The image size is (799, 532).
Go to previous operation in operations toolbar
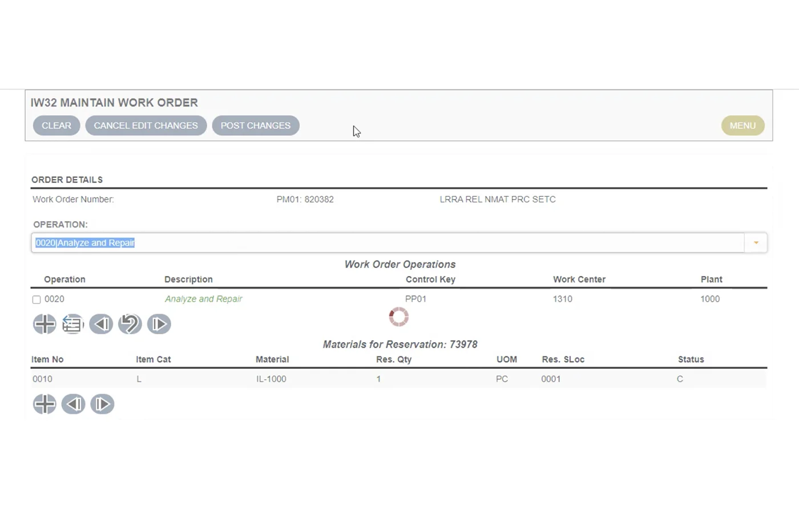coord(101,324)
